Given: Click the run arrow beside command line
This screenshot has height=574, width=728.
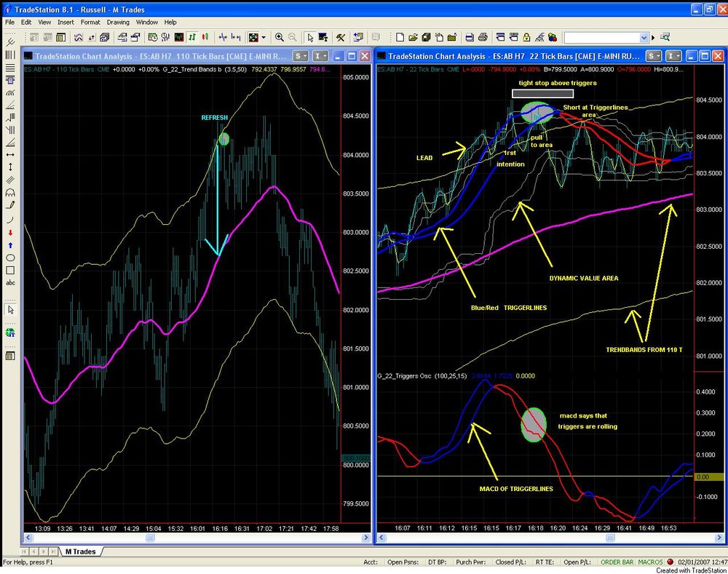Looking at the screenshot, I should (653, 38).
